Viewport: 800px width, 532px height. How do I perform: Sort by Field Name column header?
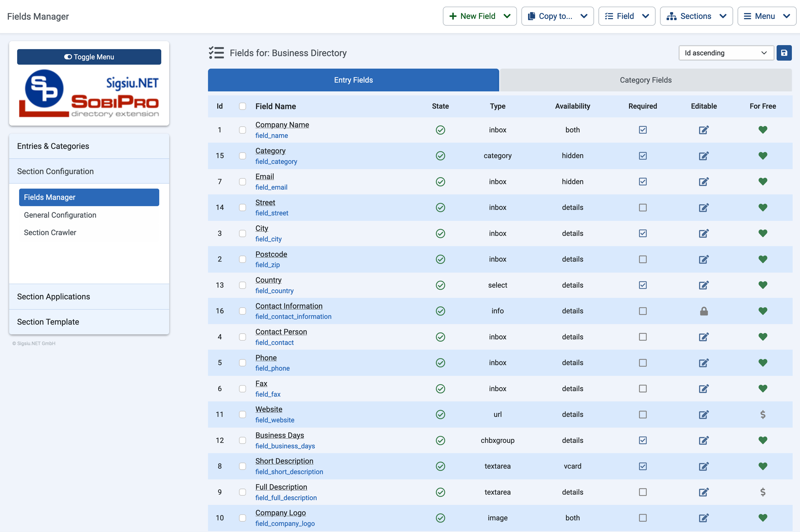pyautogui.click(x=275, y=106)
